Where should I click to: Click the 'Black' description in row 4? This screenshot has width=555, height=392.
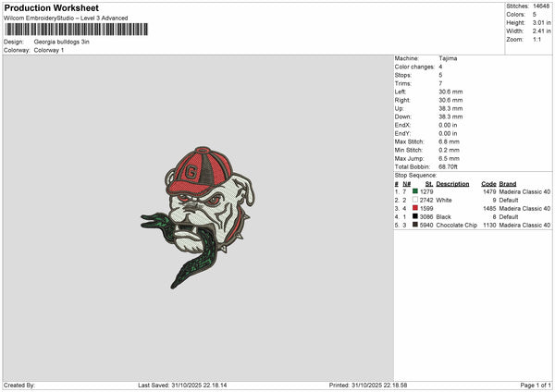point(443,217)
